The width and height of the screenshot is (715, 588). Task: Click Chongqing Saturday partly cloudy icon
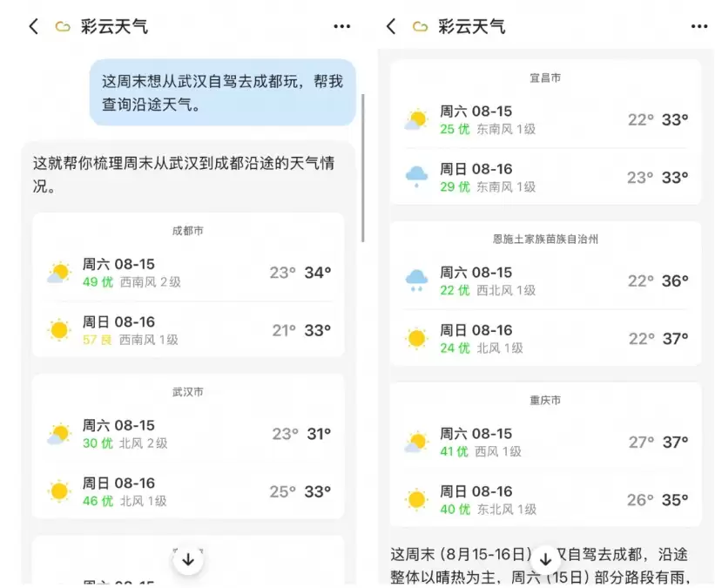click(x=416, y=442)
